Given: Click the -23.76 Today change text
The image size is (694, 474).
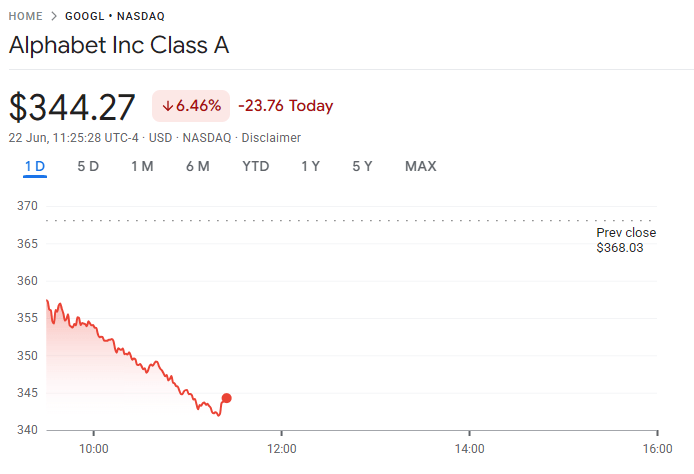Looking at the screenshot, I should tap(285, 106).
